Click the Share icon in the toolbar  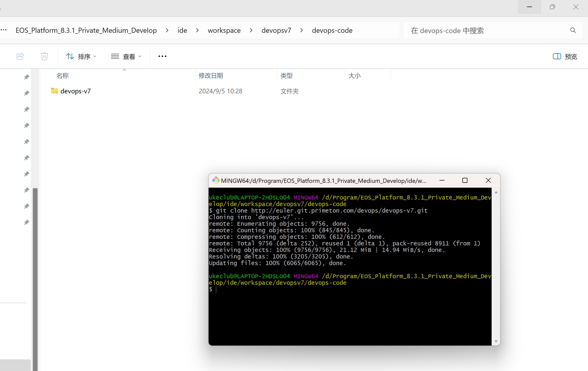pyautogui.click(x=20, y=56)
